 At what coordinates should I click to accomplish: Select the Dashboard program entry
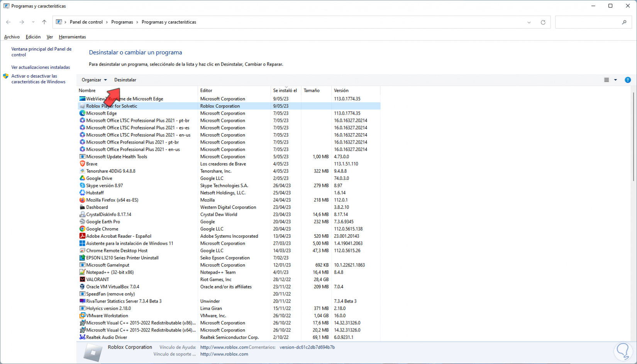[229, 207]
